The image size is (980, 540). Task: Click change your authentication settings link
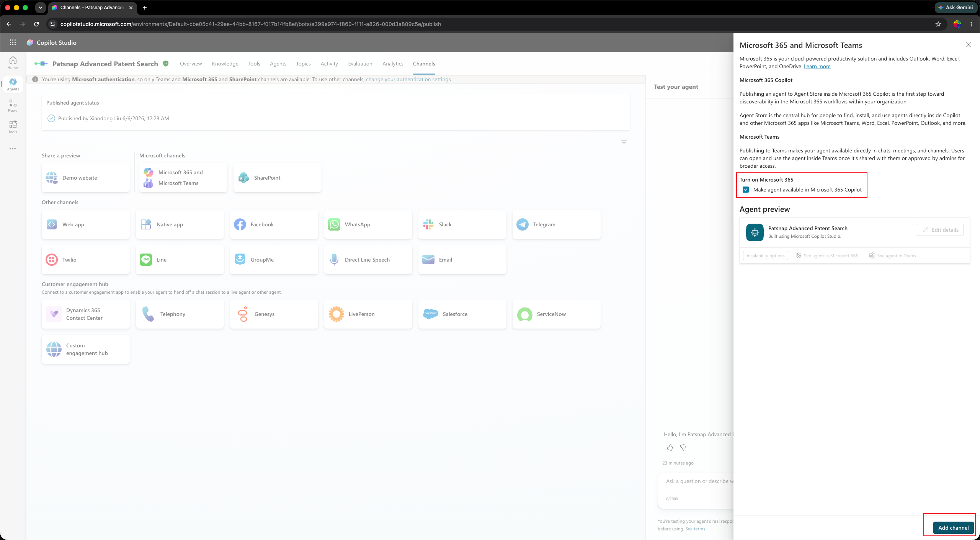click(408, 79)
